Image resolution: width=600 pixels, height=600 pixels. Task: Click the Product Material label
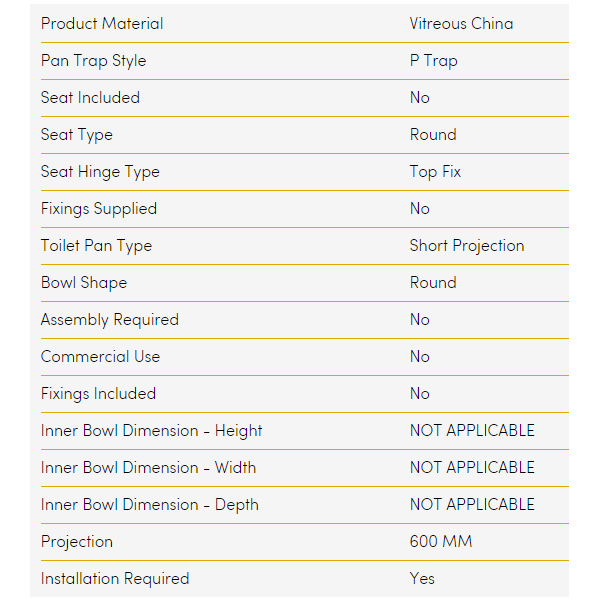[x=102, y=23]
